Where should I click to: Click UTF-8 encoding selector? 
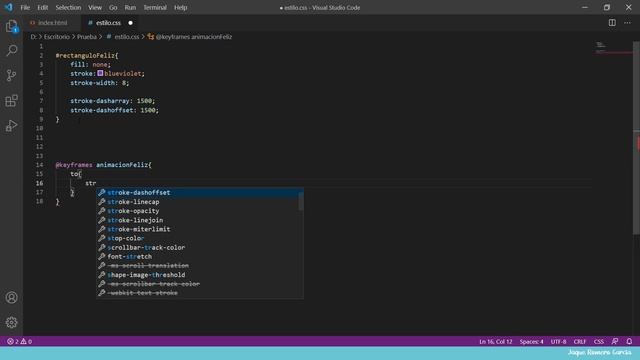tap(558, 341)
